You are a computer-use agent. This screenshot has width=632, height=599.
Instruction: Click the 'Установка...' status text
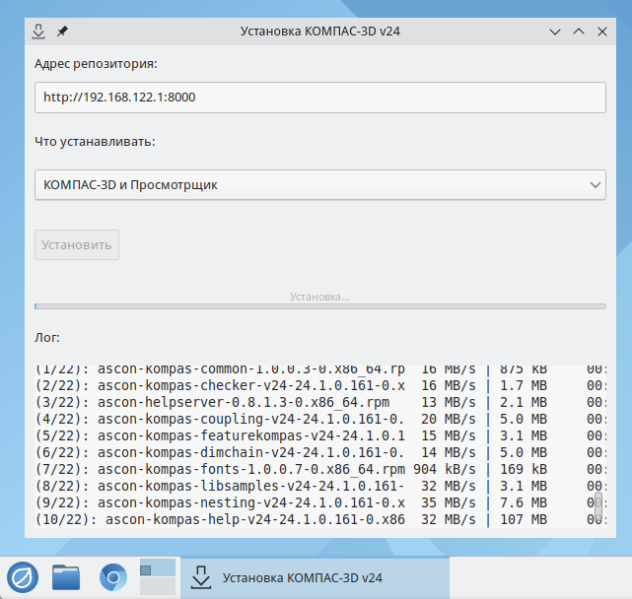pos(320,297)
